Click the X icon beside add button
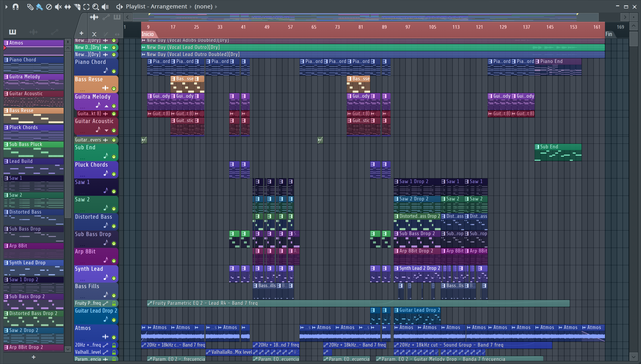This screenshot has height=364, width=641. pos(94,34)
